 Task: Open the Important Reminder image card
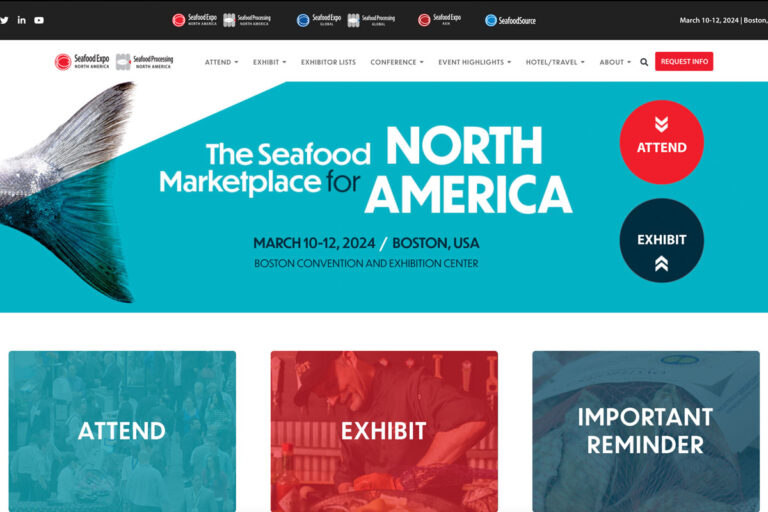[x=646, y=431]
